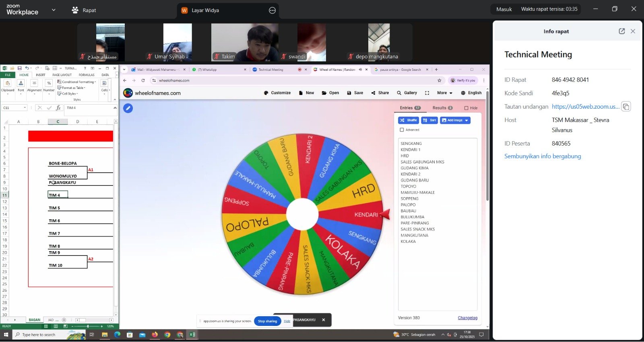The image size is (644, 342).
Task: Open the Zoom Workplace dropdown chevron
Action: click(54, 10)
